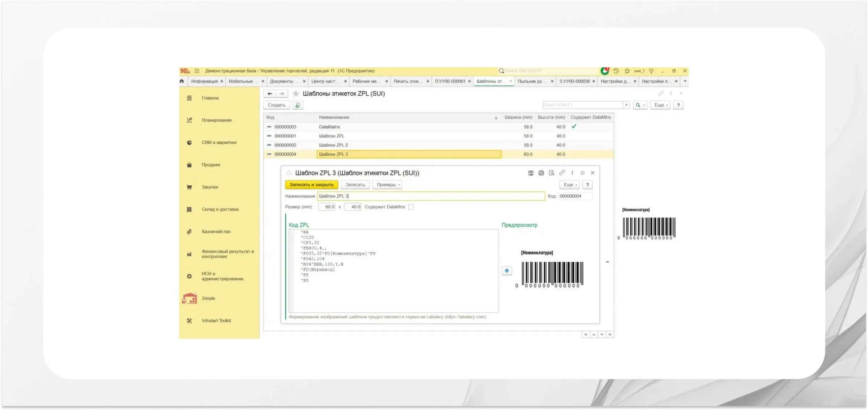Open Главное section in sidebar
This screenshot has height=410, width=868.
coord(210,98)
